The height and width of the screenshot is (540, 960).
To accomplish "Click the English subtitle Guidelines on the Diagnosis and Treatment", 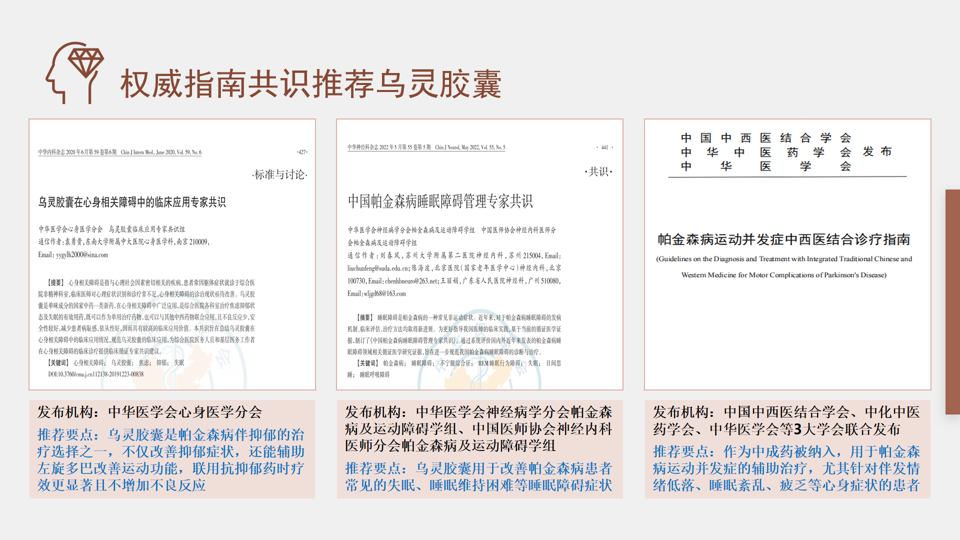I will [784, 267].
